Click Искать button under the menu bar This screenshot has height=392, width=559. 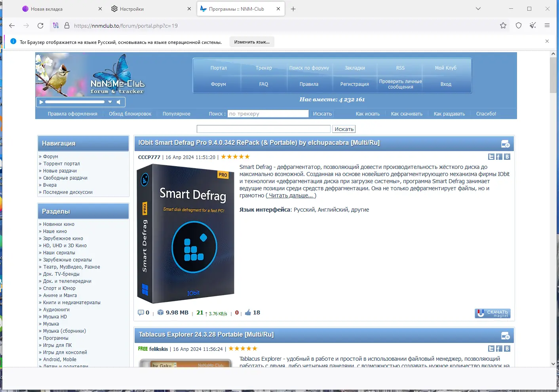(344, 129)
